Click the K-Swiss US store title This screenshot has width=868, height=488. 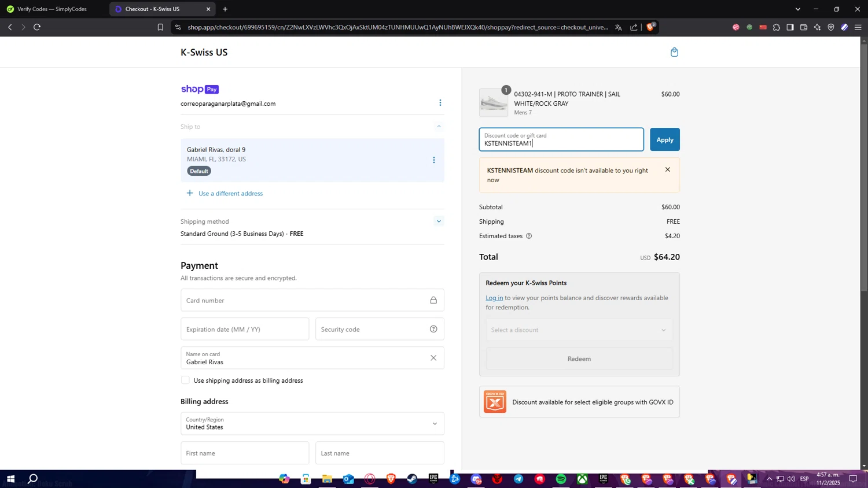tap(204, 52)
